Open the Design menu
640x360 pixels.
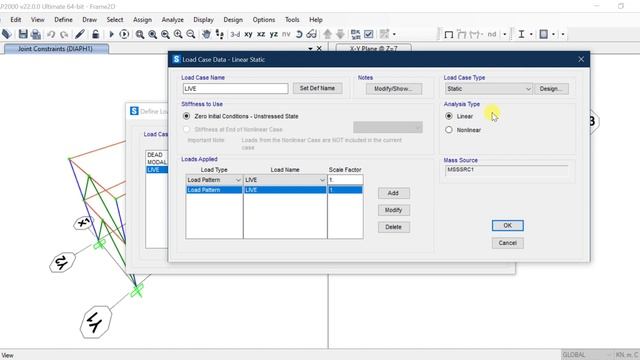(x=233, y=20)
